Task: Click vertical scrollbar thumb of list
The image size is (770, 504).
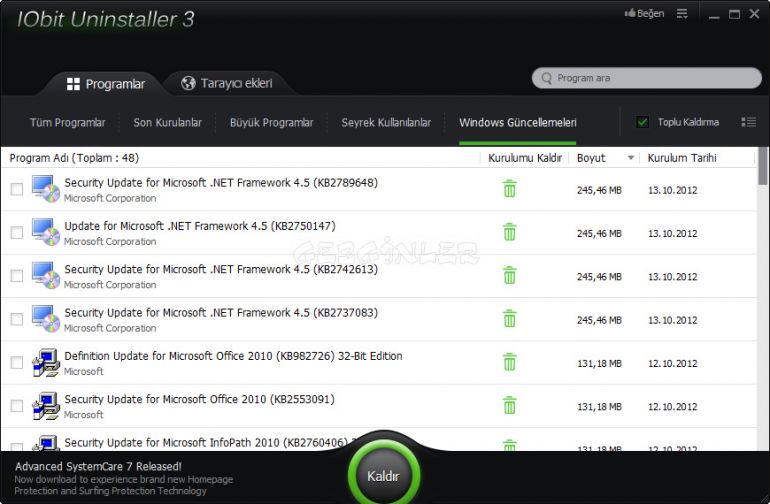Action: click(x=763, y=166)
